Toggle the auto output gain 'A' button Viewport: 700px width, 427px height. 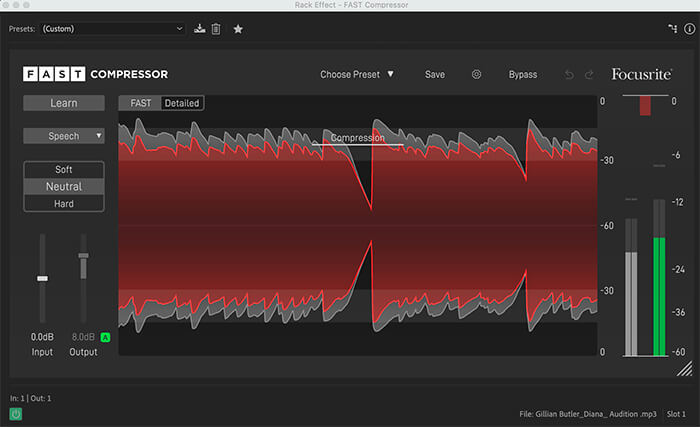(106, 337)
